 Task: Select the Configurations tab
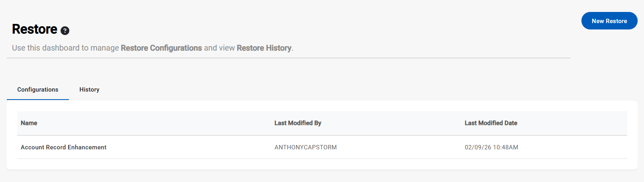pyautogui.click(x=38, y=90)
